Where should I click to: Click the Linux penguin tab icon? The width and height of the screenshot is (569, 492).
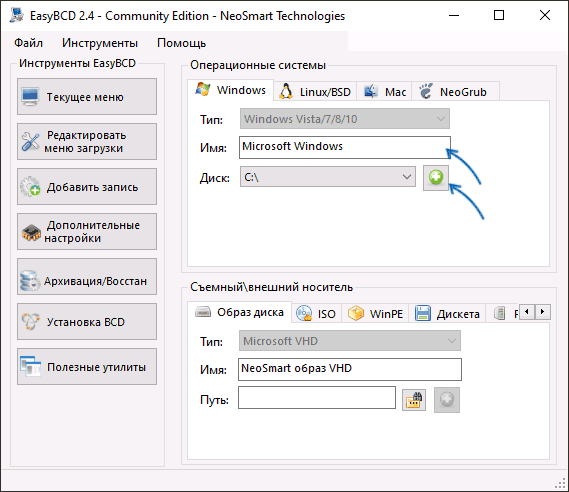[x=286, y=91]
